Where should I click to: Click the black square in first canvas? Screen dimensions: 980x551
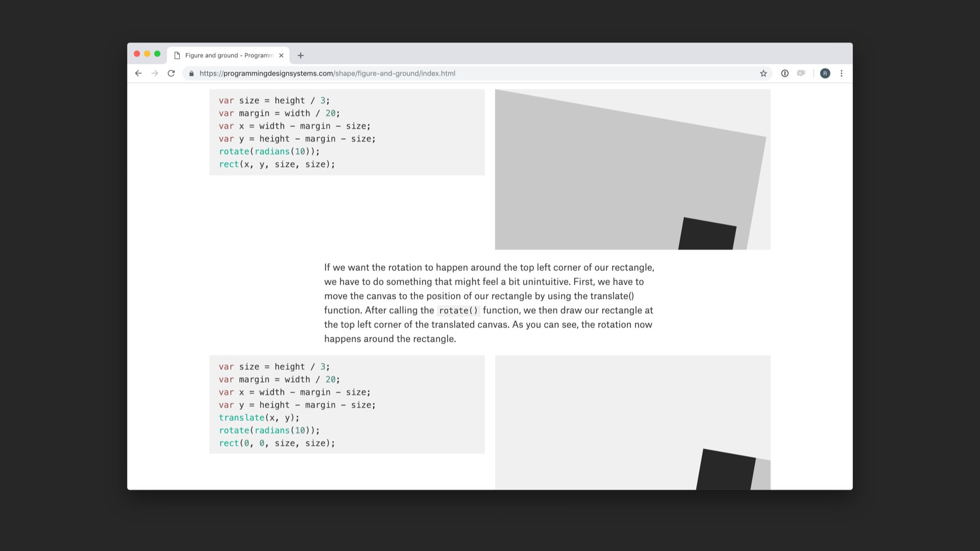click(x=707, y=234)
